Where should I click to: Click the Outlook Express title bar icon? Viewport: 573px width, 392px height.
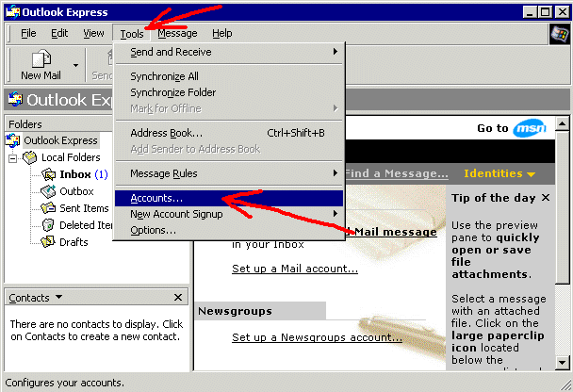pos(13,12)
